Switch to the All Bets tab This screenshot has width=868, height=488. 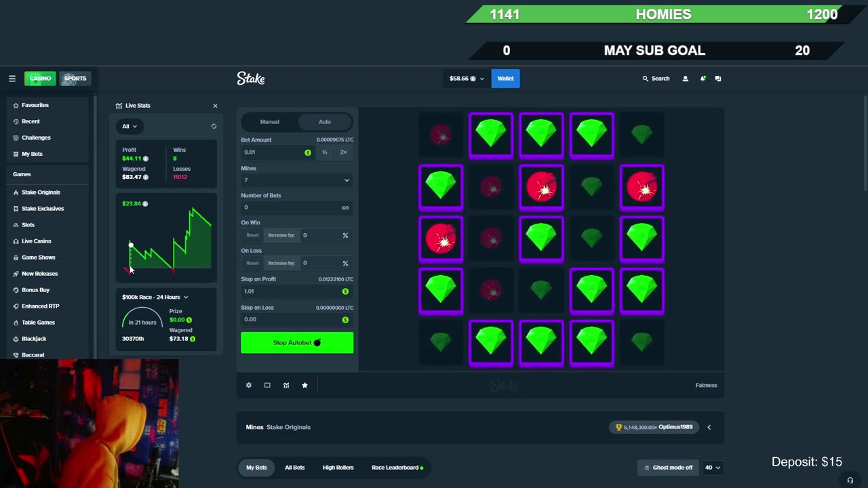click(294, 468)
